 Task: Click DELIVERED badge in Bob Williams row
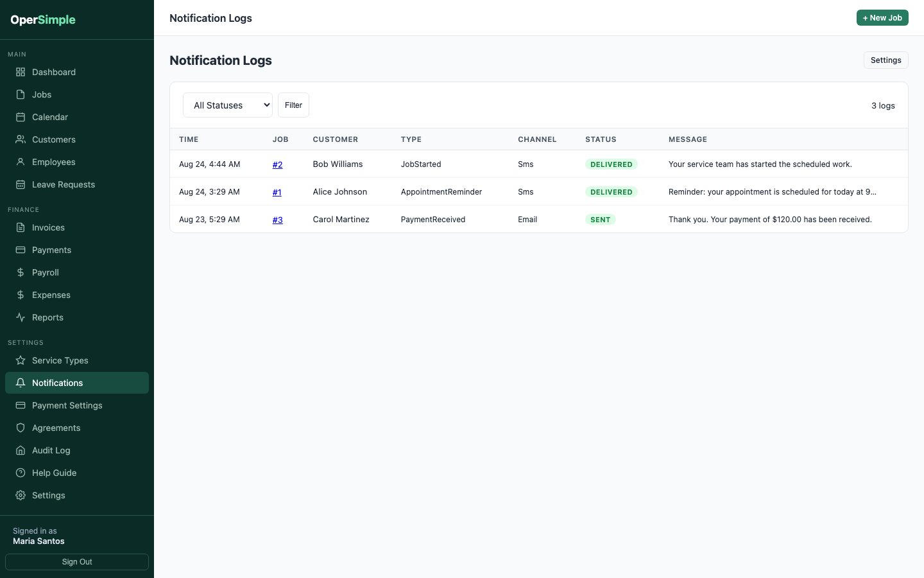tap(611, 164)
